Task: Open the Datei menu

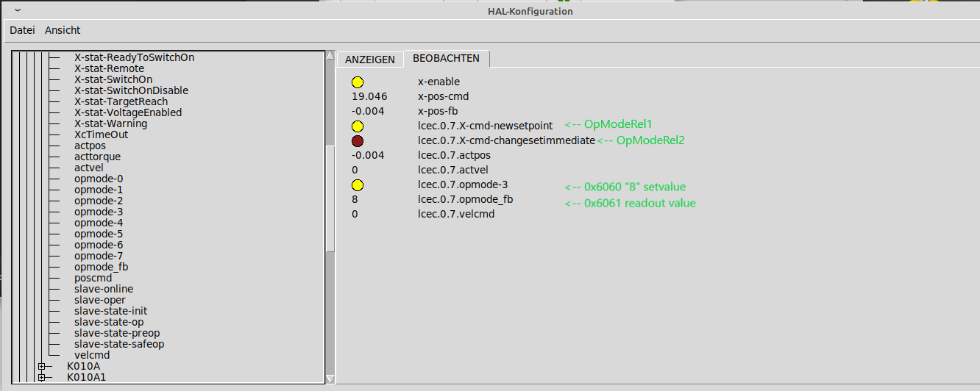Action: [22, 30]
